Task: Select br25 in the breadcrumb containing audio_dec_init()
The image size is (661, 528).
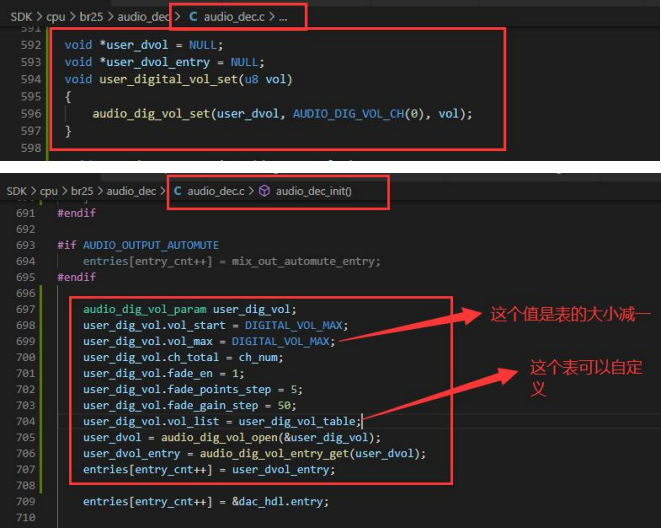Action: (x=82, y=191)
